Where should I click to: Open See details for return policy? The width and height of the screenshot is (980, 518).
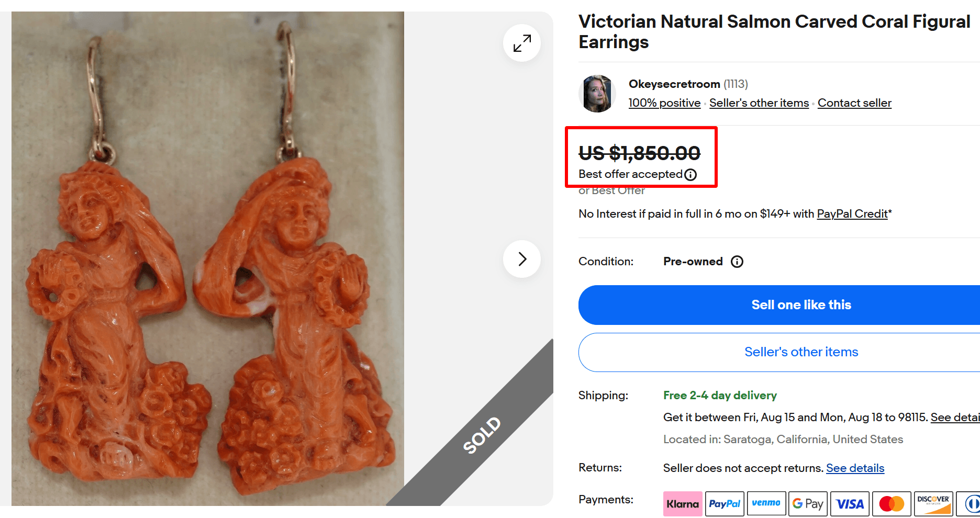(x=855, y=468)
